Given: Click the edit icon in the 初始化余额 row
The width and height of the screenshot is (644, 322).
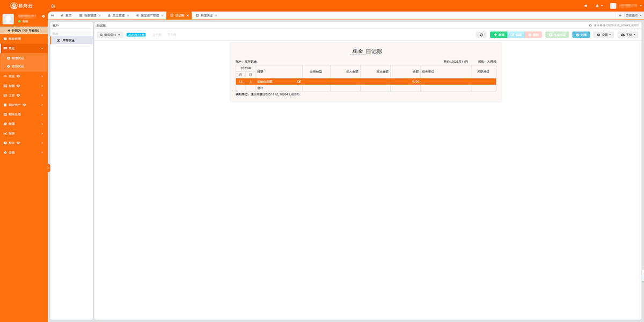Looking at the screenshot, I should [299, 82].
